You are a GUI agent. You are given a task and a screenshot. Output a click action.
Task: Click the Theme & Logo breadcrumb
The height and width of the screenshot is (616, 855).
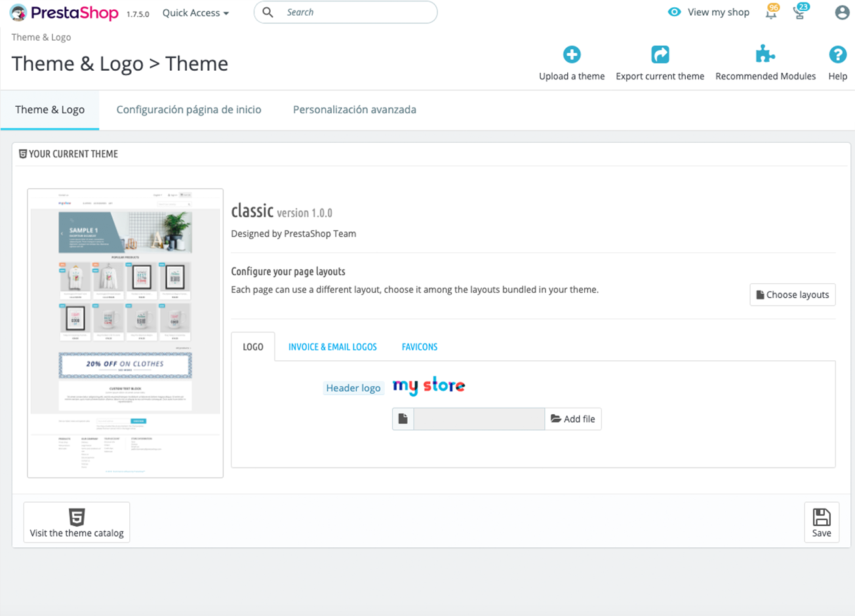coord(41,37)
